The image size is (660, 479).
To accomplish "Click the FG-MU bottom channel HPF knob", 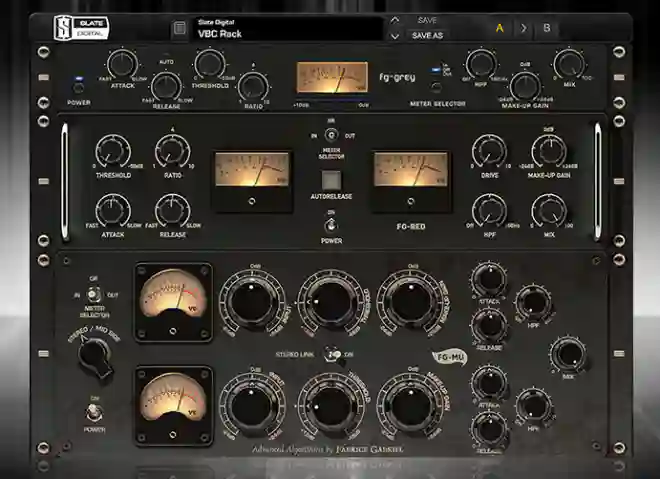I will pyautogui.click(x=534, y=406).
